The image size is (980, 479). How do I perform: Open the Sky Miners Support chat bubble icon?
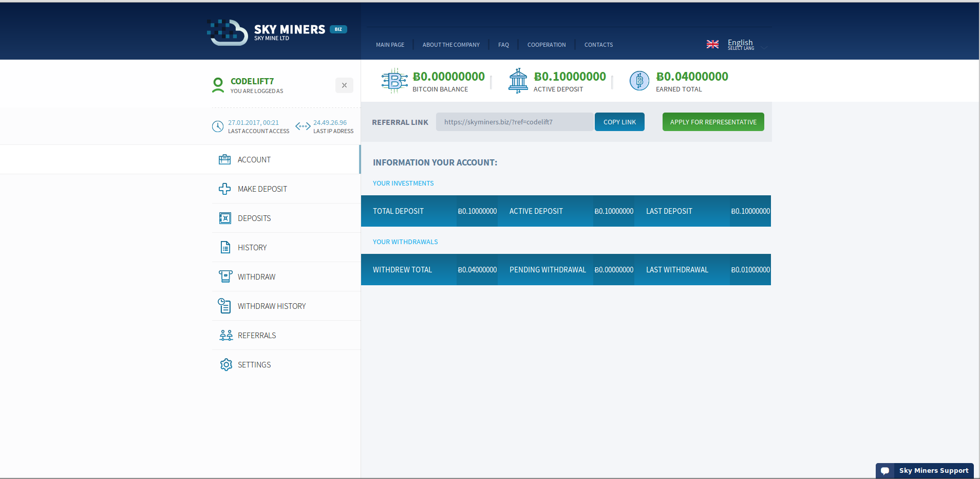coord(885,471)
